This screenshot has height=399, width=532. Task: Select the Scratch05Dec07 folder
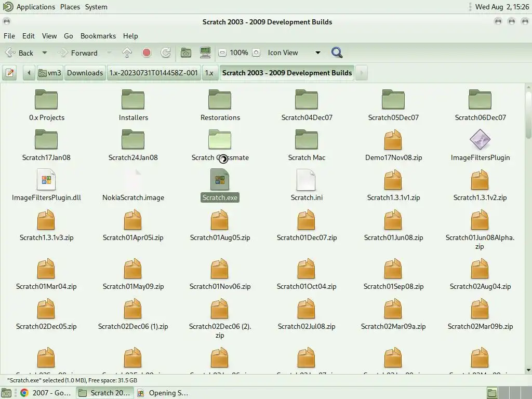[393, 105]
